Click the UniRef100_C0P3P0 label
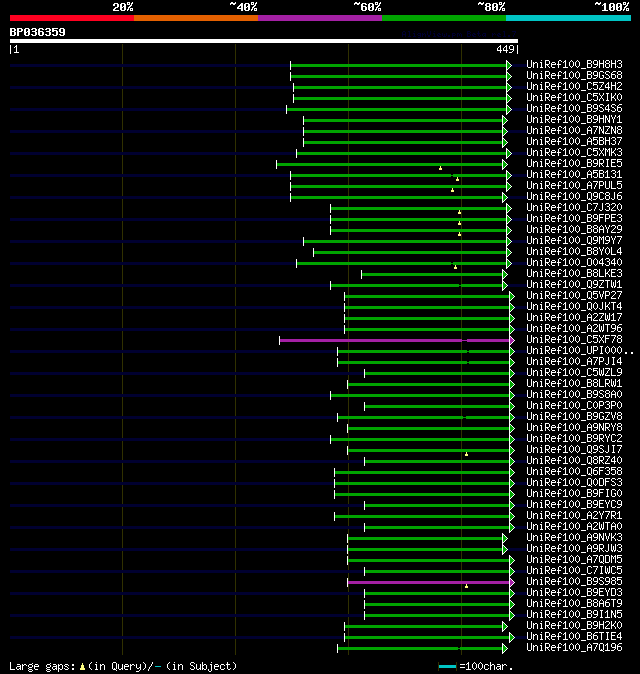 (x=574, y=406)
